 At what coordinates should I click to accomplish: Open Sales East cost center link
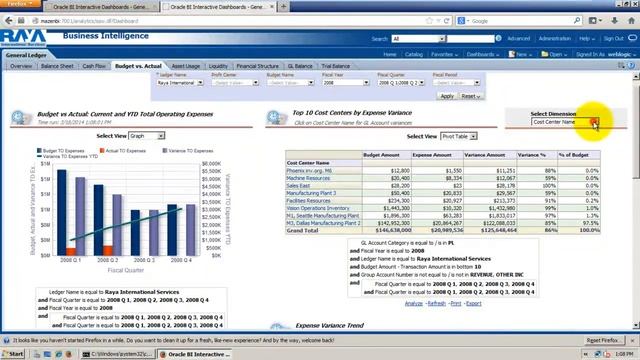[298, 186]
